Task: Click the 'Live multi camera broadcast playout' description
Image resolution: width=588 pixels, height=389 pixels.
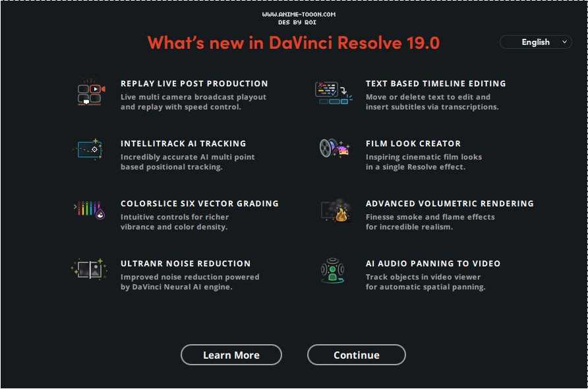Action: [x=194, y=97]
